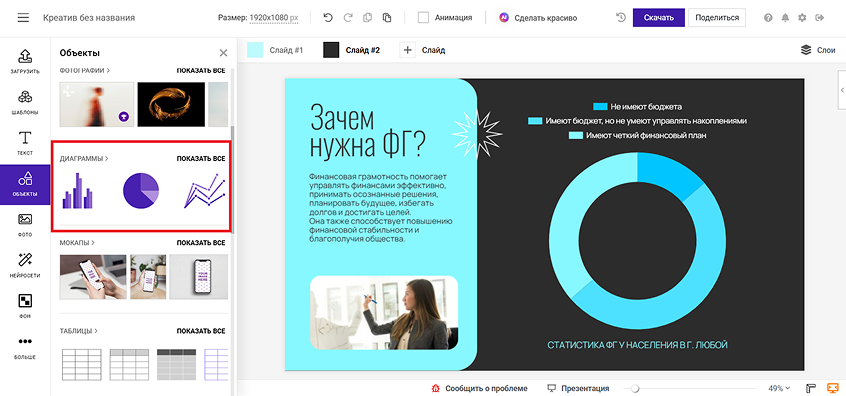846x396 pixels.
Task: Show all Фотографии with Показать все
Action: [201, 70]
